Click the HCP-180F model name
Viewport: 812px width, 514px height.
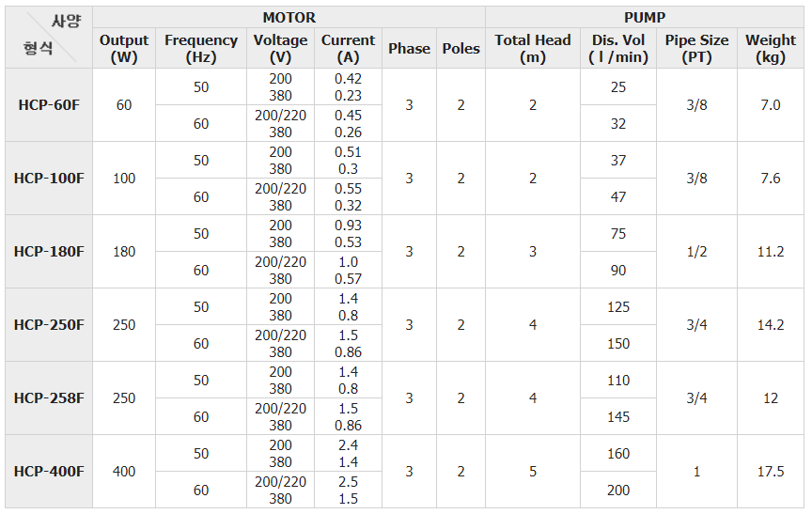pyautogui.click(x=49, y=252)
